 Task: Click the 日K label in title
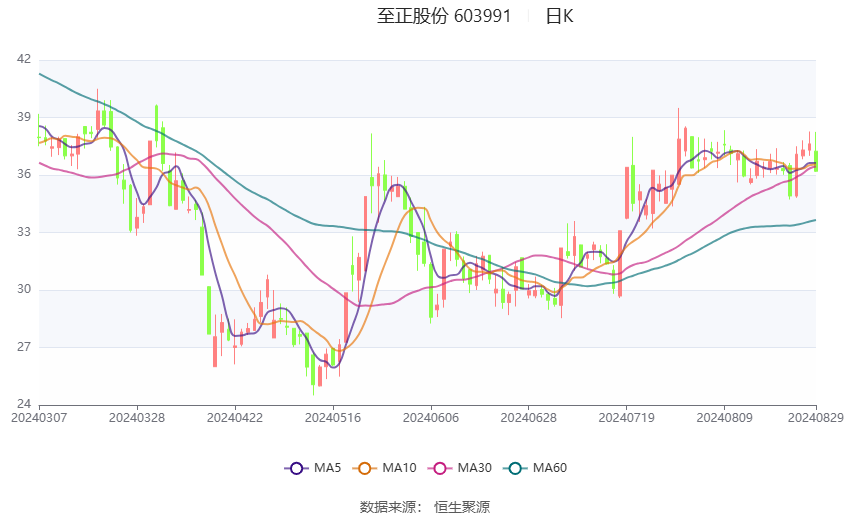click(559, 16)
